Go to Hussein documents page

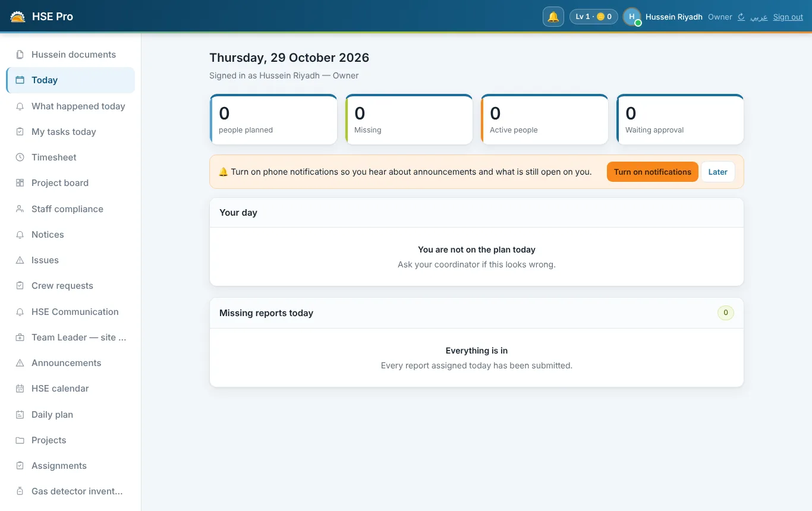(x=70, y=55)
